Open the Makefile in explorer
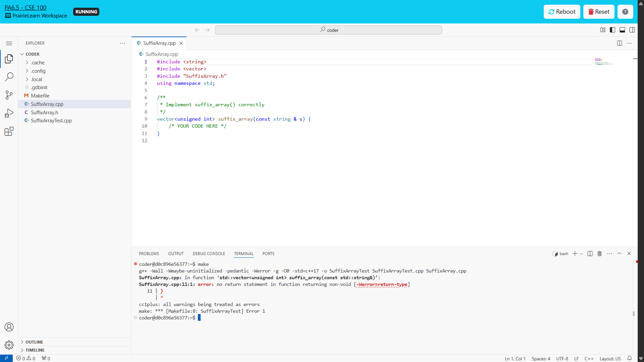This screenshot has height=362, width=644. pyautogui.click(x=74, y=96)
